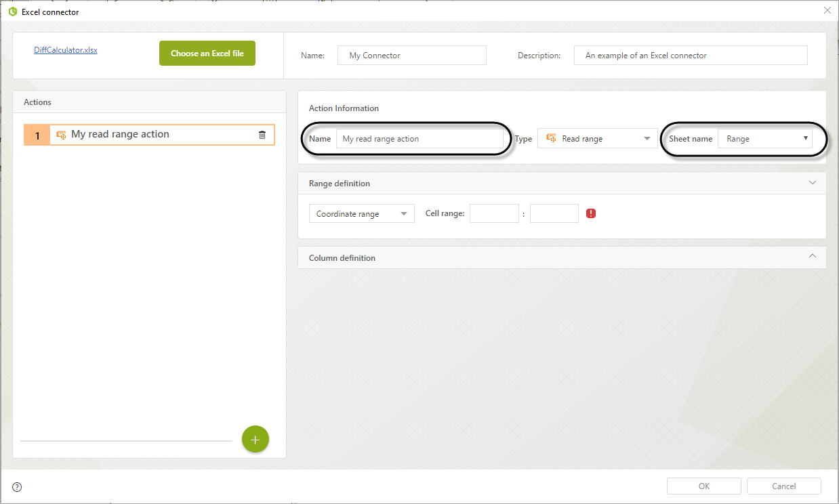Open help via question mark icon
The height and width of the screenshot is (504, 839).
click(17, 486)
